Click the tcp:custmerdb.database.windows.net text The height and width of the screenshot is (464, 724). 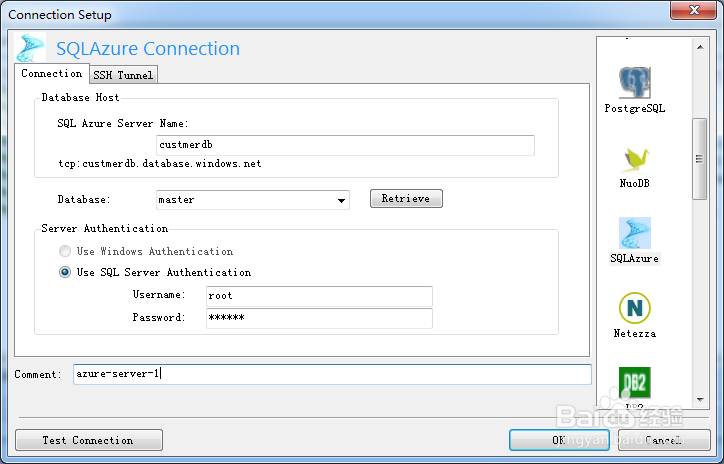(160, 163)
